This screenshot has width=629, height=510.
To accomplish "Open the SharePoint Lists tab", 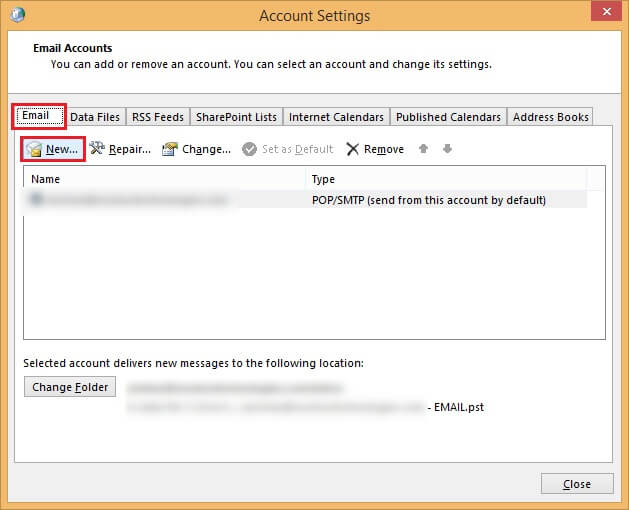I will tap(236, 117).
